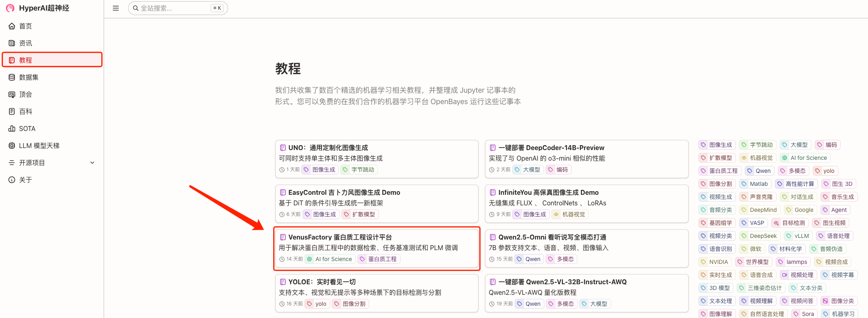This screenshot has width=868, height=318.
Task: Select 教程 in the sidebar
Action: point(52,60)
